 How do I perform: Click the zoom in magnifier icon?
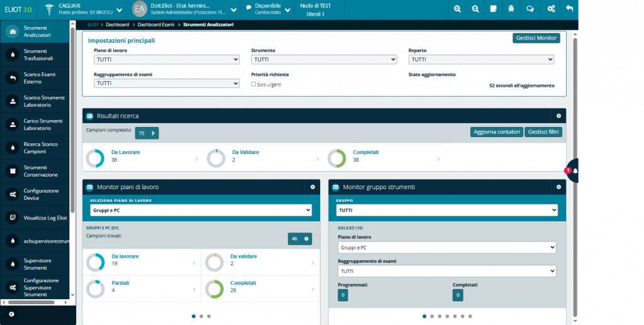pos(457,9)
